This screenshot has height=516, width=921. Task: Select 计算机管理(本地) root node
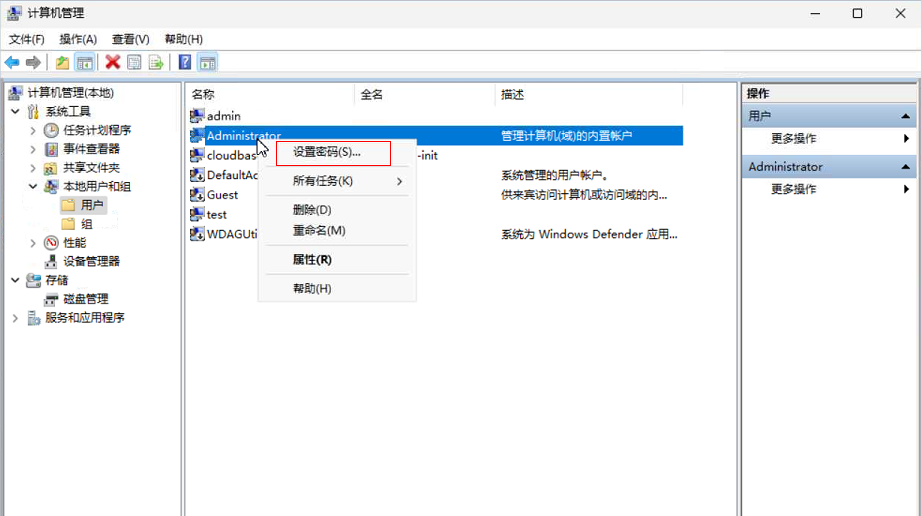click(70, 92)
